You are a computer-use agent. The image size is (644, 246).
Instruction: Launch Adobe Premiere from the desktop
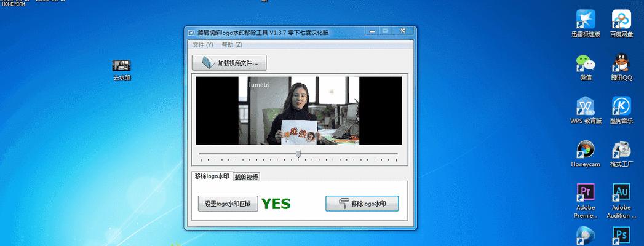(586, 201)
